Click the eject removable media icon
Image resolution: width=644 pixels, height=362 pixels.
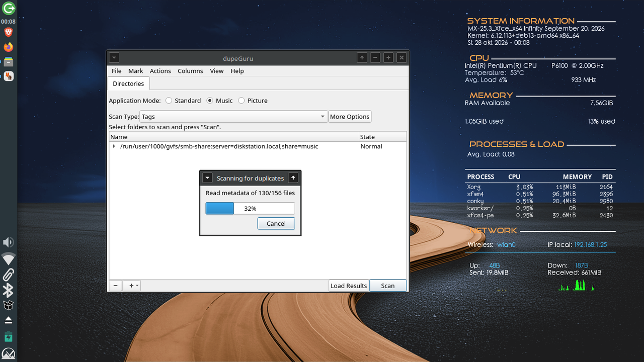[x=8, y=320]
